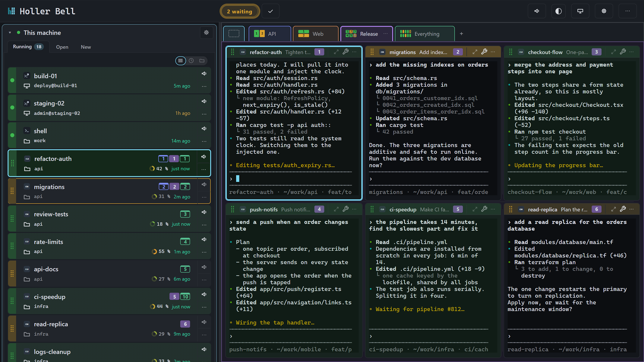Open more options in checkout-flow pane header

tap(632, 52)
